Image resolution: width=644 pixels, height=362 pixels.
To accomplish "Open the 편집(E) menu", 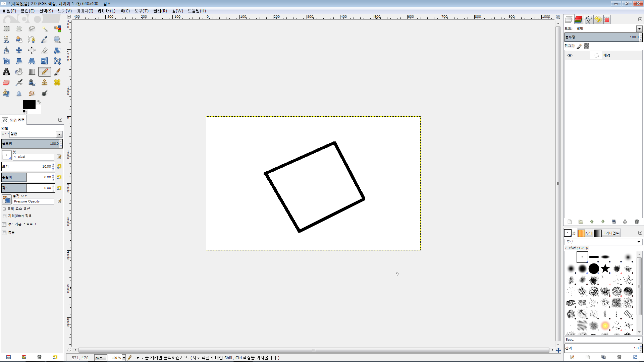I will pyautogui.click(x=28, y=11).
